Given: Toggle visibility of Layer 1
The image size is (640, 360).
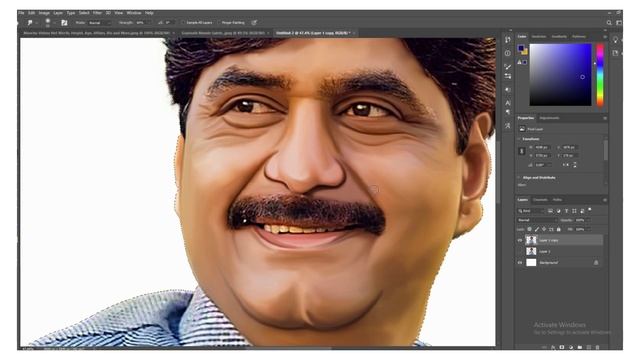Looking at the screenshot, I should coord(520,251).
